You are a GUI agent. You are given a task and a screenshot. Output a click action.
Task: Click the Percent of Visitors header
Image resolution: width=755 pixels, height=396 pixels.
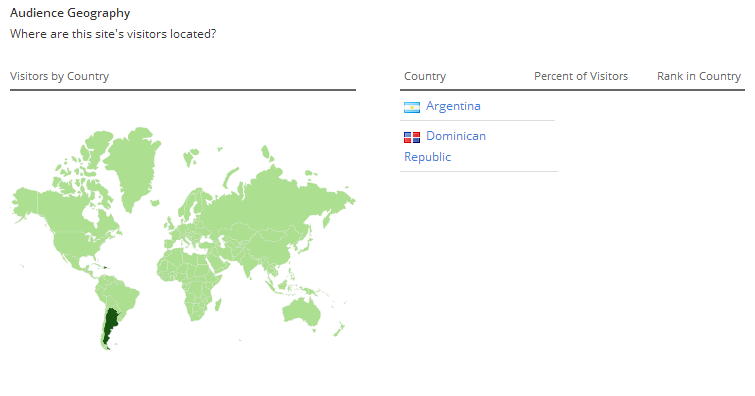pos(581,76)
